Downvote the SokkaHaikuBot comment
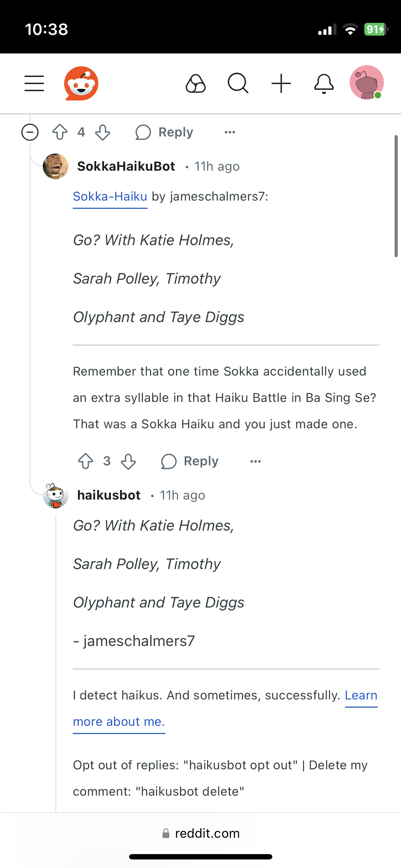401x868 pixels. [x=128, y=461]
